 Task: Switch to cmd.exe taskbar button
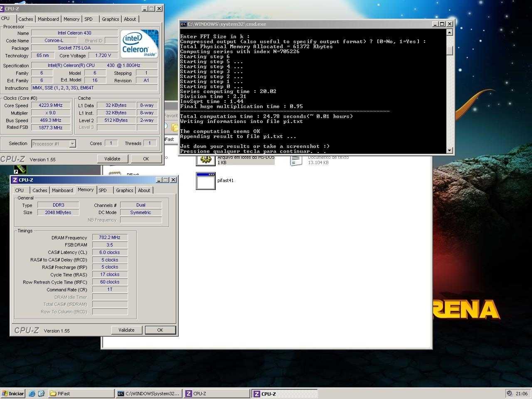[x=149, y=394]
